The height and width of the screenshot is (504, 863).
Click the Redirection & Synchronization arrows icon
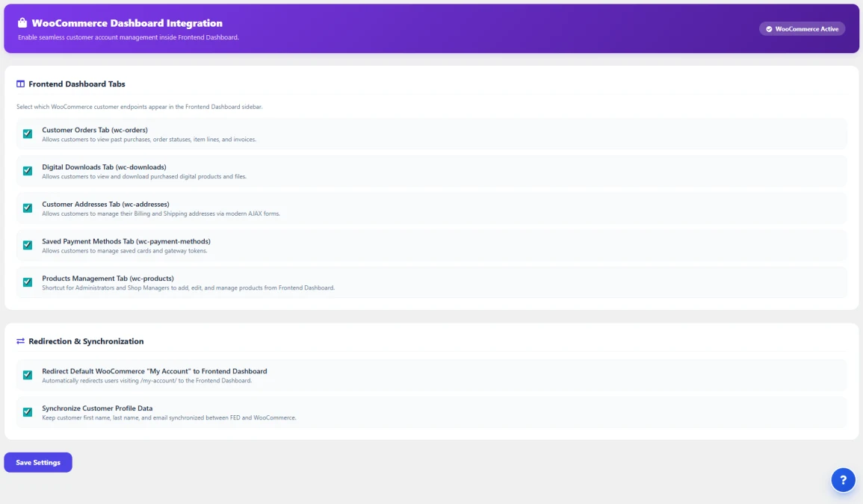(x=20, y=341)
